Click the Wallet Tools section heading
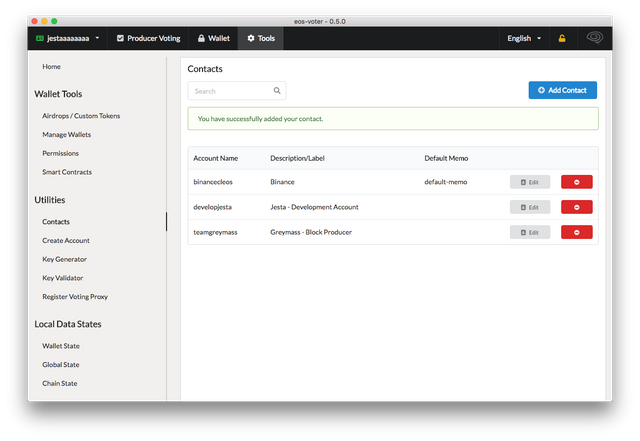Viewport: 640px width, 441px height. [x=58, y=94]
